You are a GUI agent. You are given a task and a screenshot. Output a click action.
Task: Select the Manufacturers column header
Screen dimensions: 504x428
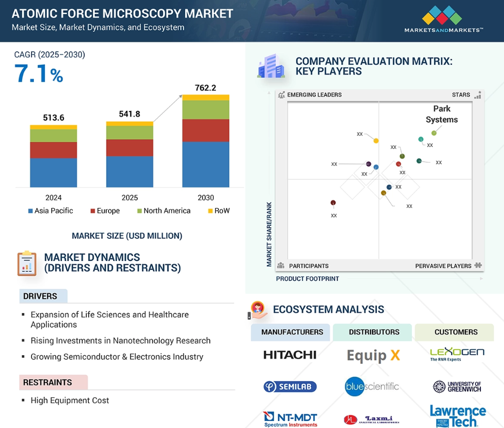290,332
